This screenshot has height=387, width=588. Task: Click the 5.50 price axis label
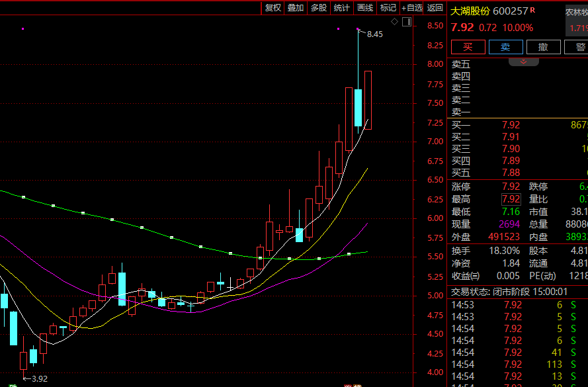[435, 257]
